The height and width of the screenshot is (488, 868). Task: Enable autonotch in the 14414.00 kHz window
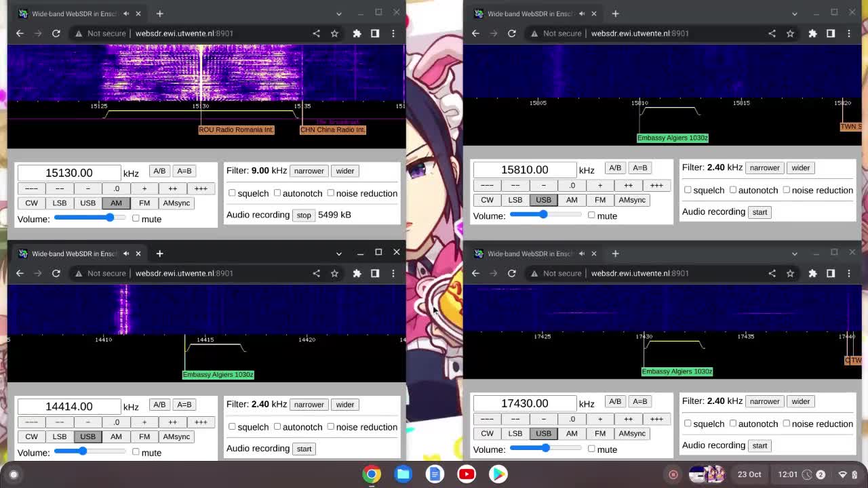point(277,426)
